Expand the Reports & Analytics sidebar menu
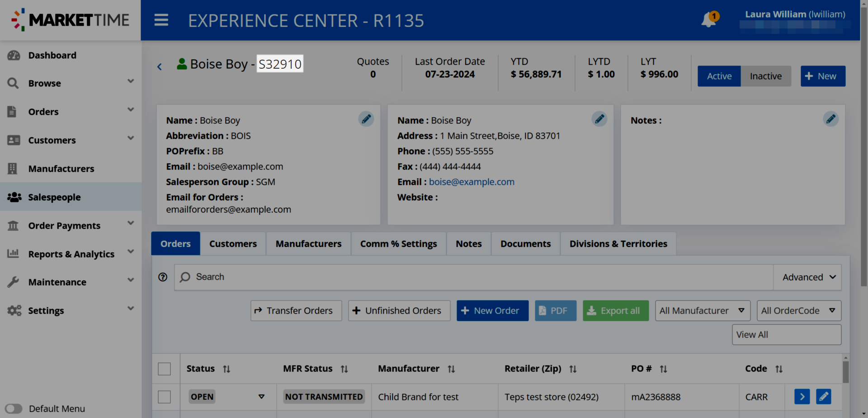 (131, 252)
